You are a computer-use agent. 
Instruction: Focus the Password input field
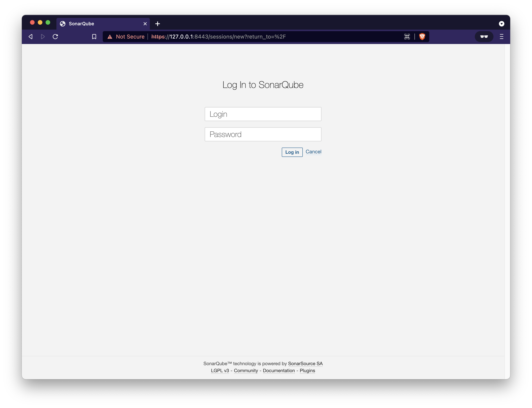click(x=263, y=134)
